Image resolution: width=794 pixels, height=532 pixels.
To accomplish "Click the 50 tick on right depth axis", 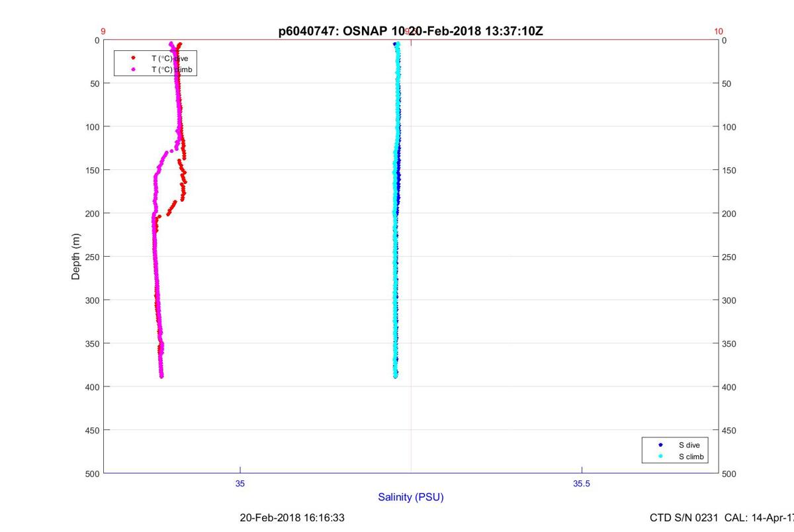I will click(x=727, y=84).
